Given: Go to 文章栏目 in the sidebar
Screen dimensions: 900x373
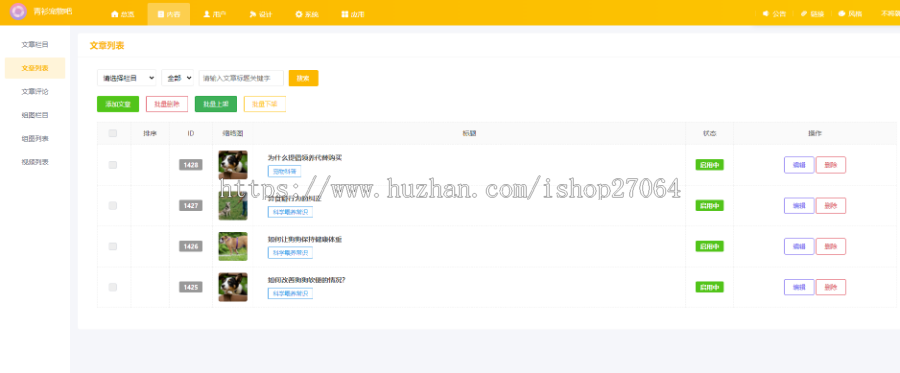Looking at the screenshot, I should point(35,44).
